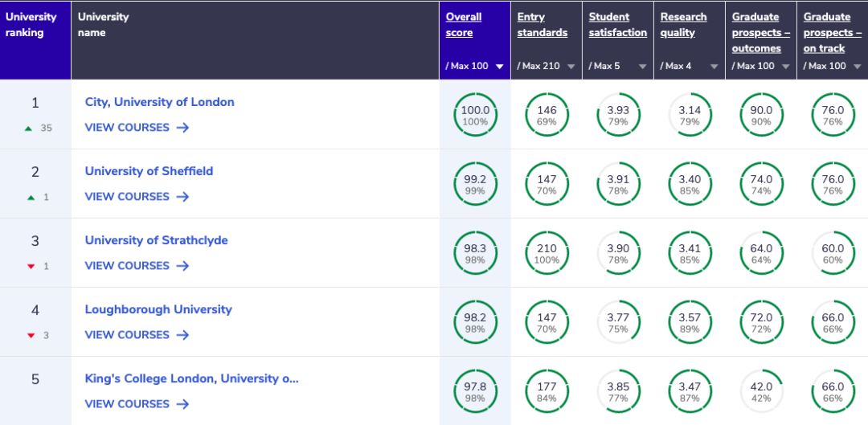Sort by Graduate prospects – outcomes header
The image size is (868, 425).
point(760,32)
